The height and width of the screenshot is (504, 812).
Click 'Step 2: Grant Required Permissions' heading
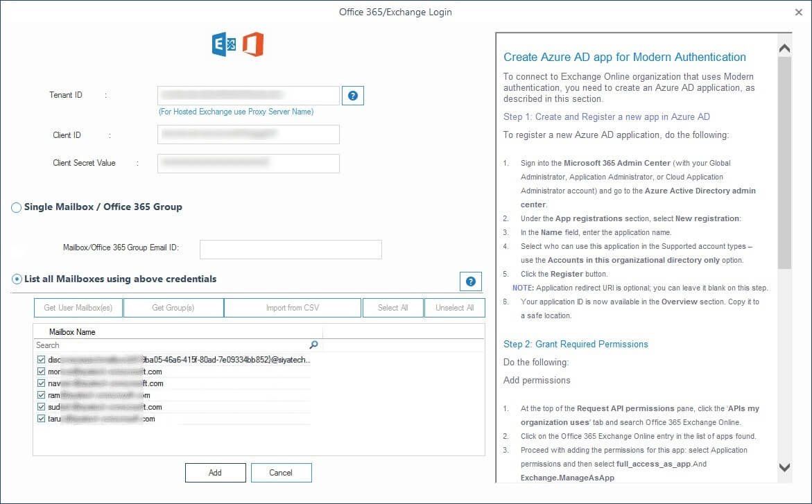coord(576,345)
